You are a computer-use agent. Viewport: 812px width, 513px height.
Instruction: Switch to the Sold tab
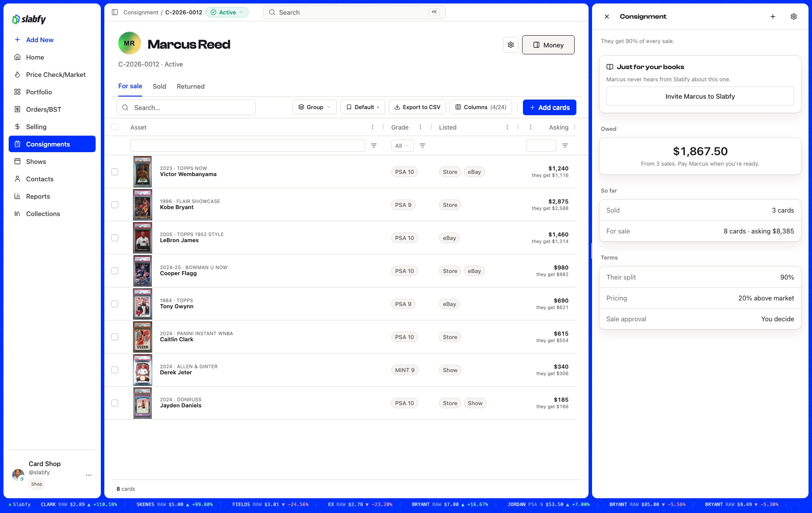tap(160, 86)
